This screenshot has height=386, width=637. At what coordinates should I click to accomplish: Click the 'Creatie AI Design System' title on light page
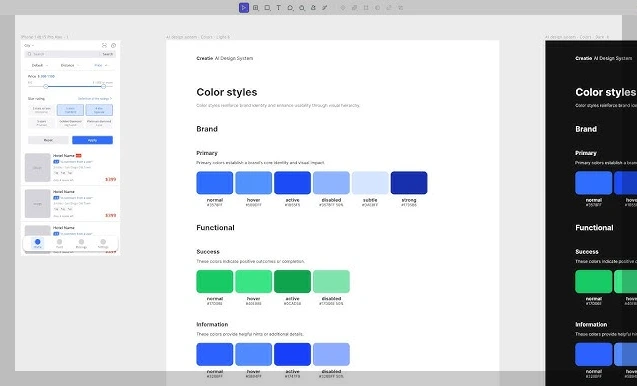[225, 58]
